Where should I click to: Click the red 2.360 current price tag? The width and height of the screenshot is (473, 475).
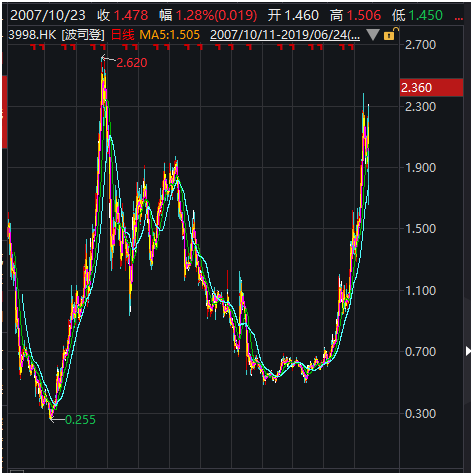pos(431,88)
